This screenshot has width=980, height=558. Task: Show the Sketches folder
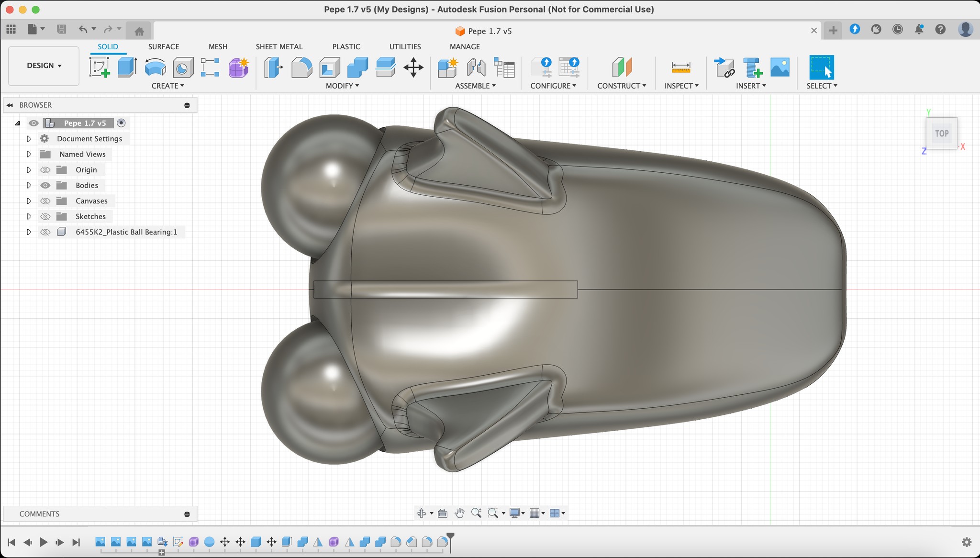45,216
